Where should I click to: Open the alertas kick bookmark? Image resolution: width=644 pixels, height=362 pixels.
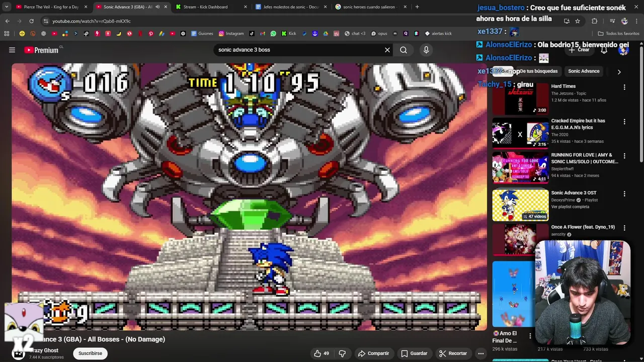tap(438, 34)
